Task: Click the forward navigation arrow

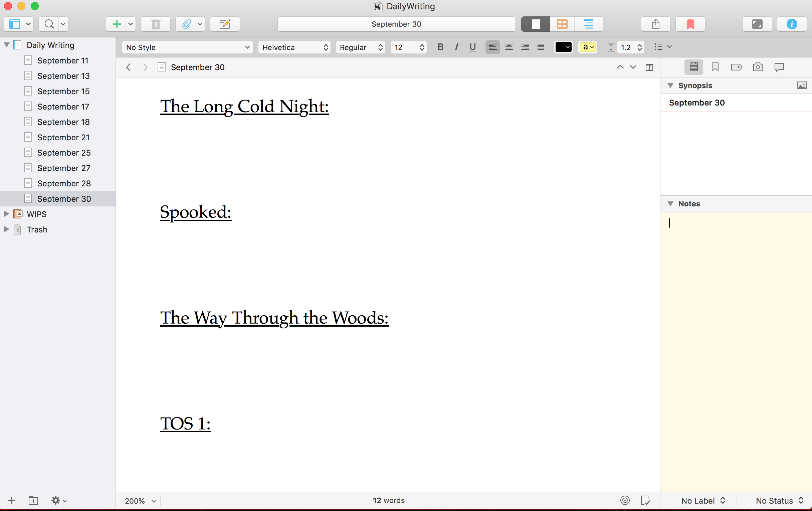Action: (x=145, y=67)
